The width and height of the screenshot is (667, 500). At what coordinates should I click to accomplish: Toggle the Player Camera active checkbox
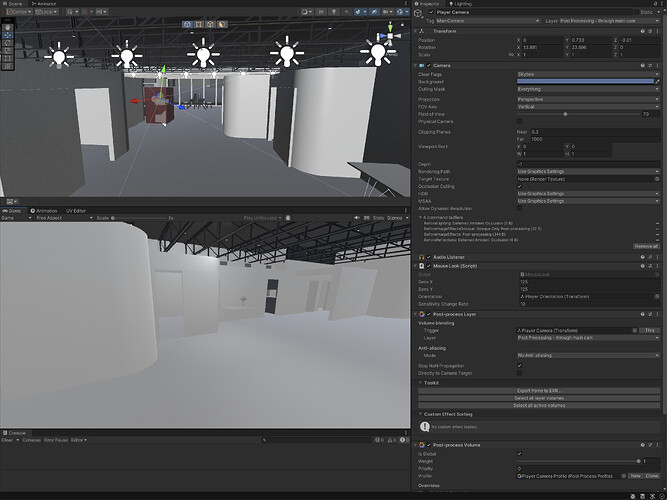coord(431,12)
